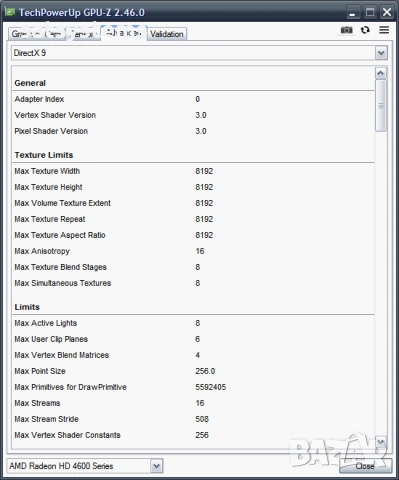Open the Validation tab
The height and width of the screenshot is (480, 399).
coord(167,34)
